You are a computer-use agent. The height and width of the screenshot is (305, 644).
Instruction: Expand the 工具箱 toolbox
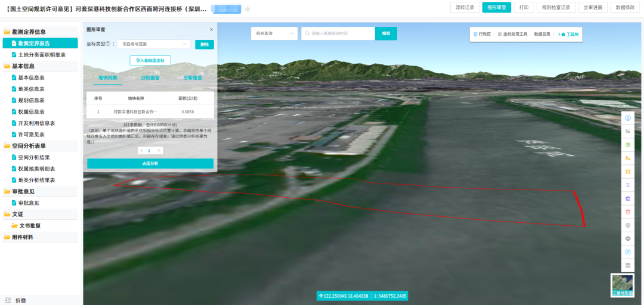(x=569, y=35)
